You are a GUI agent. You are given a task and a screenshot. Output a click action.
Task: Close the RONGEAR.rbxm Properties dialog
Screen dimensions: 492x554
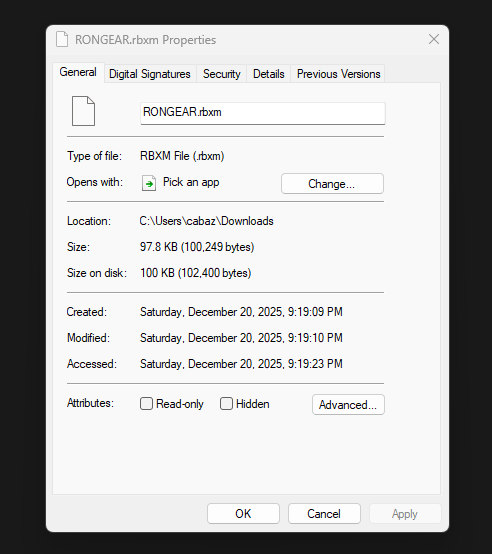(x=434, y=39)
